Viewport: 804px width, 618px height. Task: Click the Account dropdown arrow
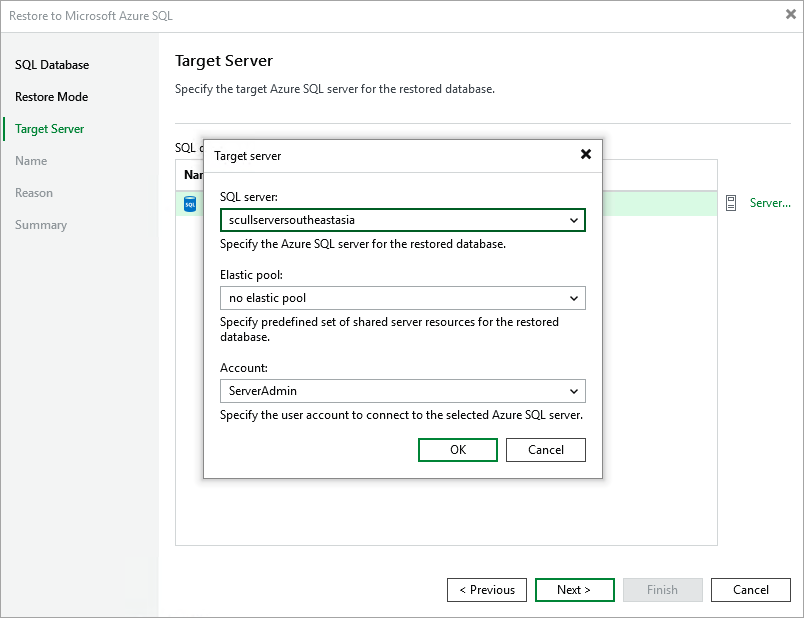574,391
